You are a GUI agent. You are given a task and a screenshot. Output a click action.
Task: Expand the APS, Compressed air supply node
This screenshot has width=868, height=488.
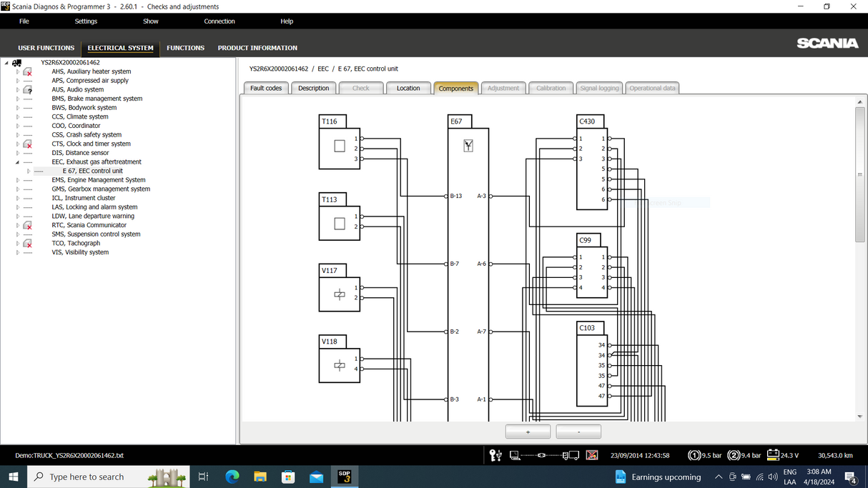[18, 81]
